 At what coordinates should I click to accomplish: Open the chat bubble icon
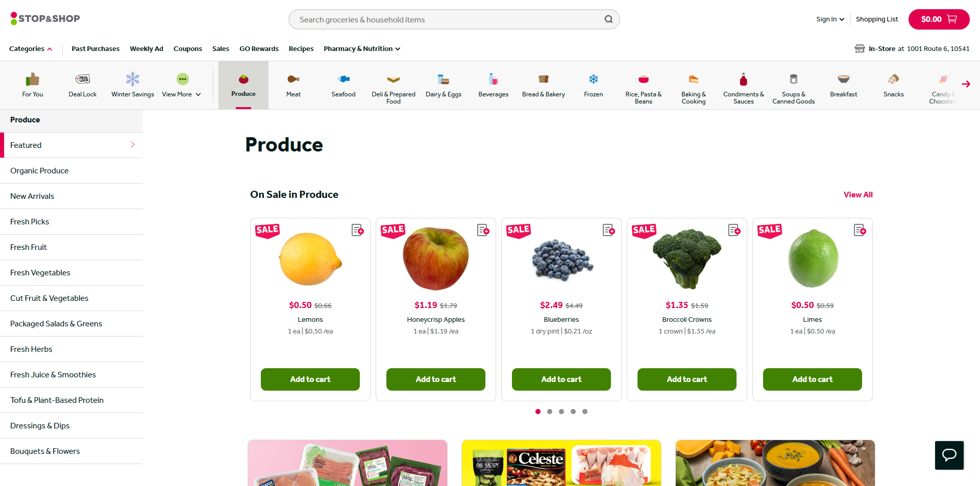tap(949, 455)
